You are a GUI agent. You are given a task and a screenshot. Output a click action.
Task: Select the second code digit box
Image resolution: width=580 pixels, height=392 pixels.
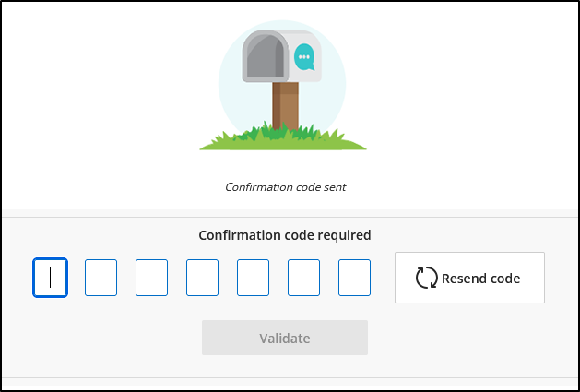pos(101,277)
